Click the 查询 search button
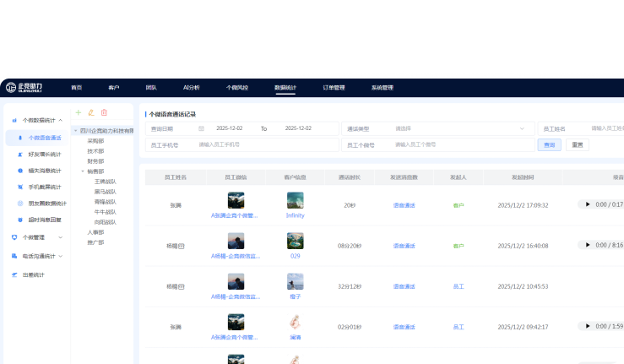Viewport: 624px width, 364px height. [549, 144]
